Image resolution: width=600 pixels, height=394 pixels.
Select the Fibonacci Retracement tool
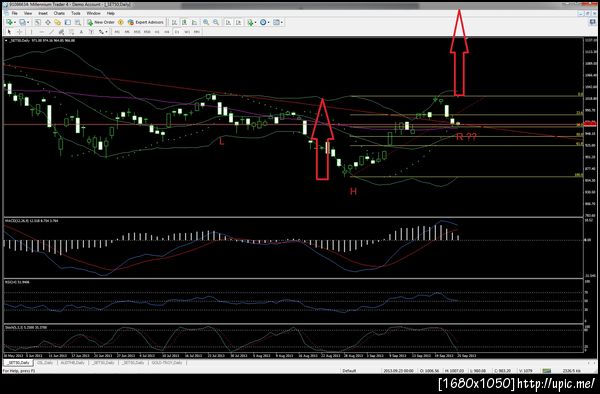click(x=71, y=32)
